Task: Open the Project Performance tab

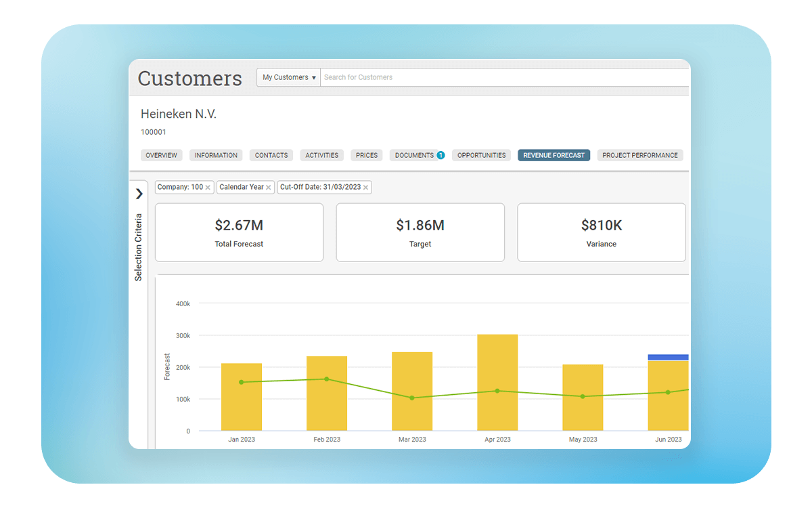Action: [x=639, y=155]
